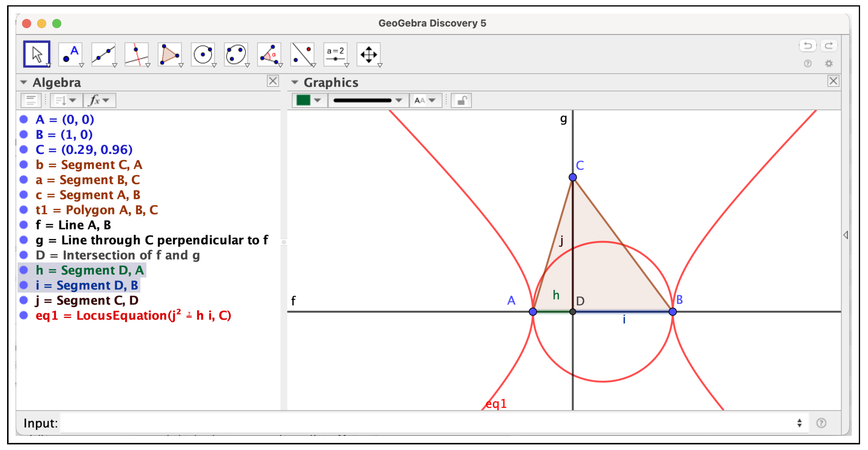Collapse the Graphics panel header triangle
The height and width of the screenshot is (450, 868).
click(x=295, y=82)
